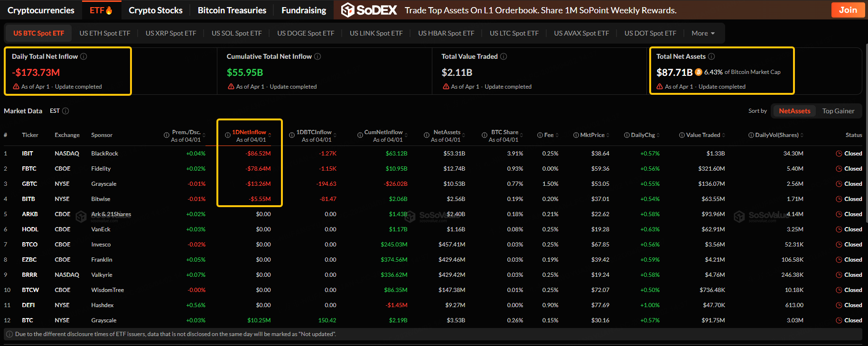This screenshot has width=868, height=346.
Task: Sort by the Fee column arrows
Action: pos(557,135)
